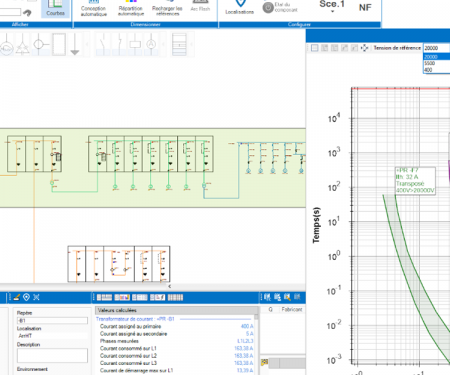450x375 pixels.
Task: Toggle Etat du composant power icon
Action: (268, 7)
